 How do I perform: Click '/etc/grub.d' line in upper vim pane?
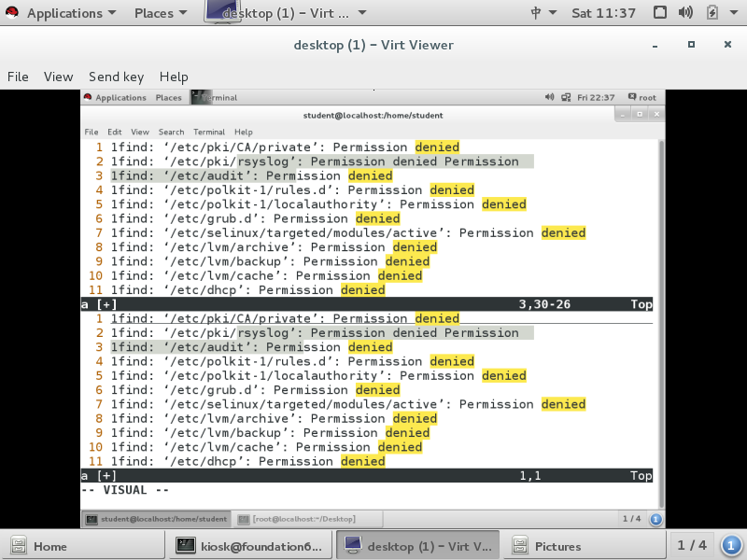point(255,218)
